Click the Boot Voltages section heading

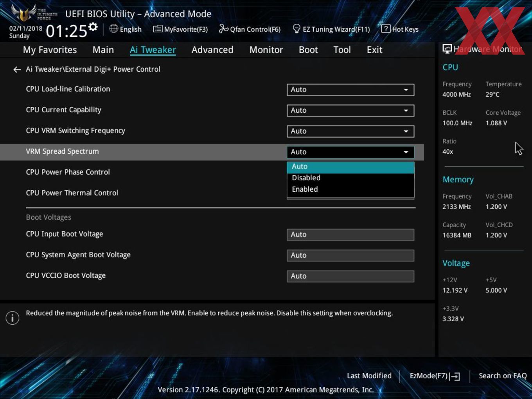[49, 217]
